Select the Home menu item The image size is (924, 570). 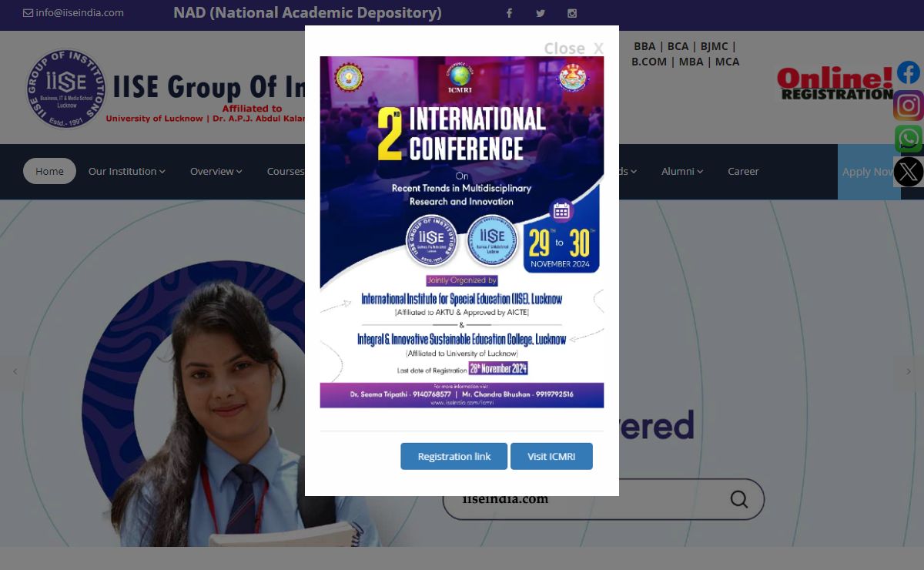49,171
